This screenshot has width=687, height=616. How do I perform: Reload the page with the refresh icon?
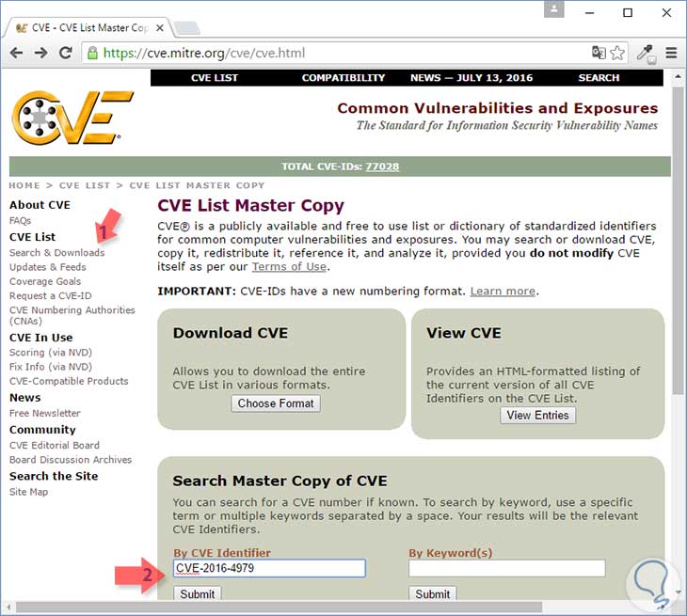tap(66, 53)
